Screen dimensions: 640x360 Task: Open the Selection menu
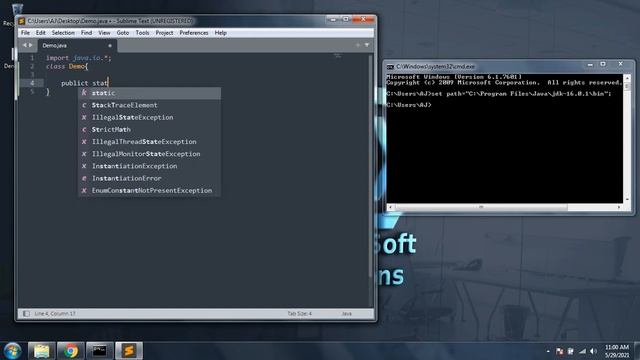point(63,33)
